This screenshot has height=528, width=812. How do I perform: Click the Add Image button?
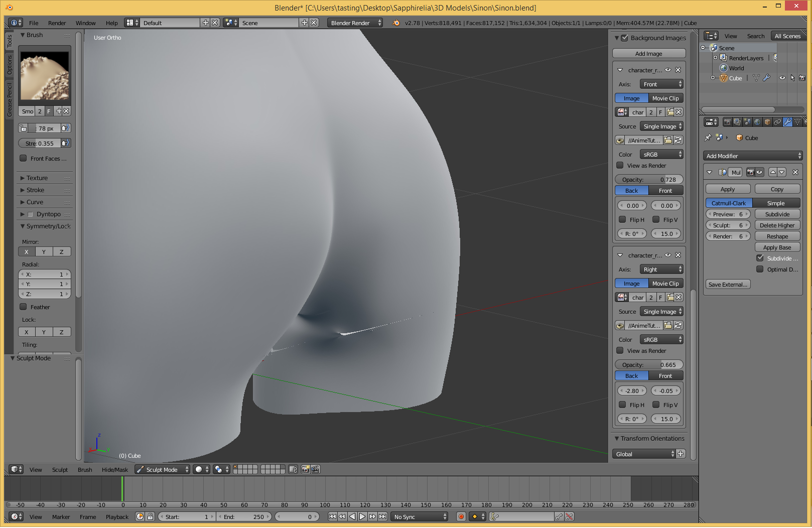pos(649,53)
